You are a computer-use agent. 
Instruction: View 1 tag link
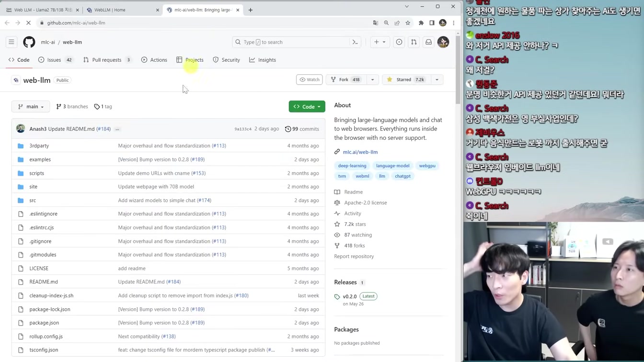[103, 106]
